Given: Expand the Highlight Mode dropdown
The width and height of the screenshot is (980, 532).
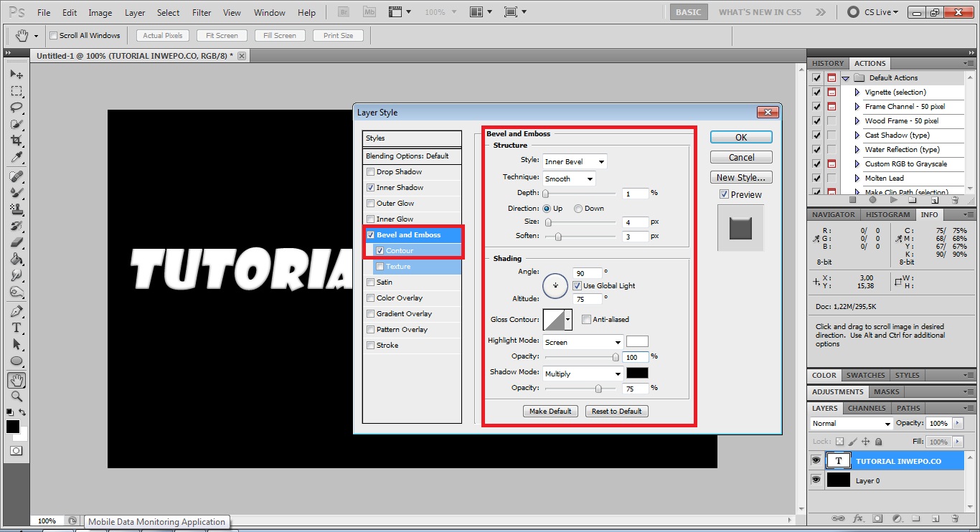Looking at the screenshot, I should 583,343.
